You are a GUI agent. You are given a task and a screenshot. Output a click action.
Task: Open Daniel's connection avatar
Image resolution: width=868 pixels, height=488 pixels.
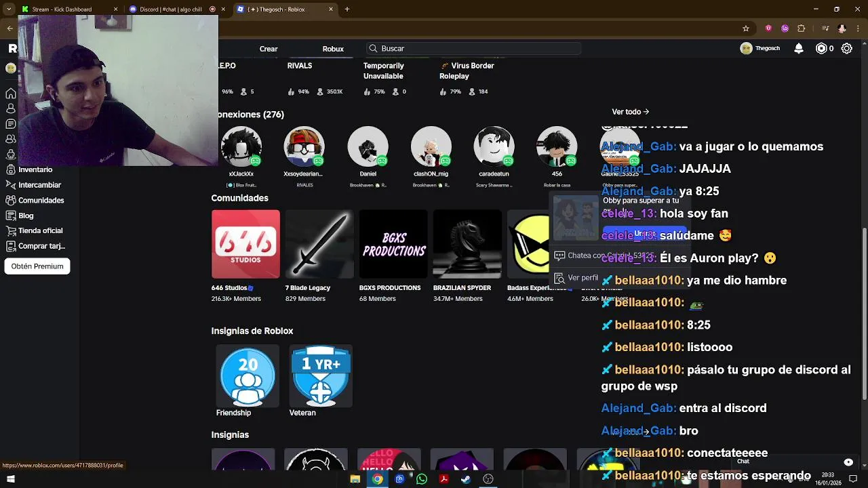point(368,146)
